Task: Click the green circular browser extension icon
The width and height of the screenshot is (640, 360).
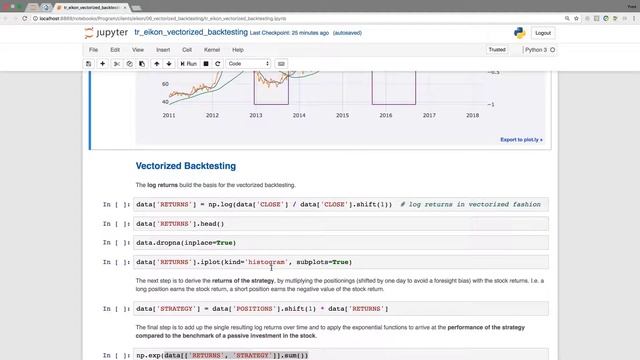Action: [x=606, y=18]
